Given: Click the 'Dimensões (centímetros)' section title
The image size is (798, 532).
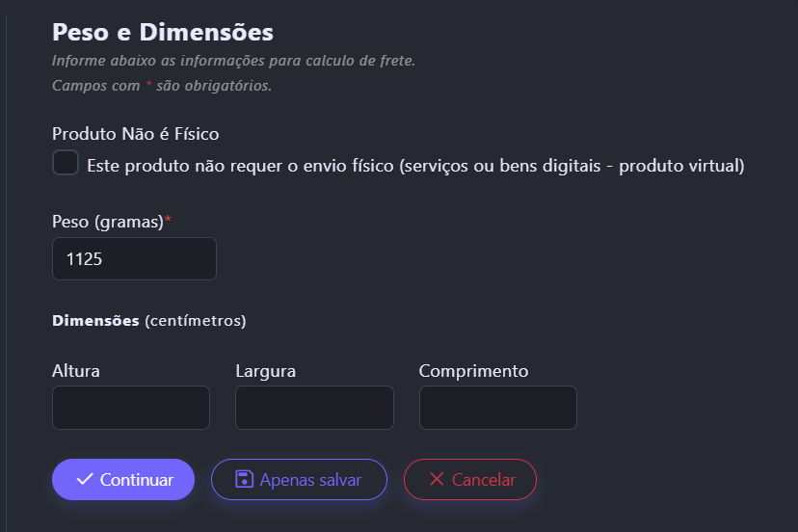Looking at the screenshot, I should [148, 320].
